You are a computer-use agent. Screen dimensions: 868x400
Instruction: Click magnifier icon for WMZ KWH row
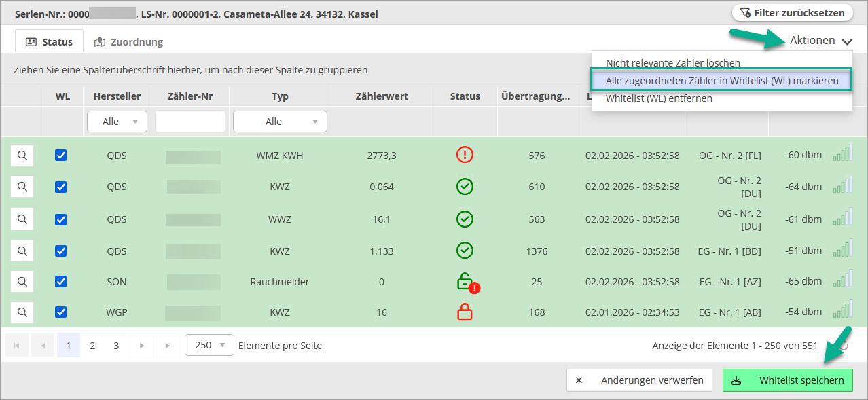tap(22, 156)
